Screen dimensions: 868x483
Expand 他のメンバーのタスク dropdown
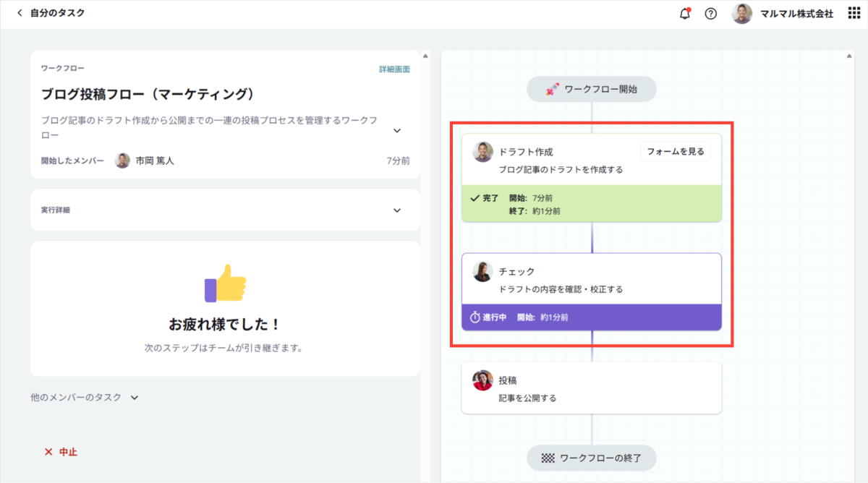(84, 397)
